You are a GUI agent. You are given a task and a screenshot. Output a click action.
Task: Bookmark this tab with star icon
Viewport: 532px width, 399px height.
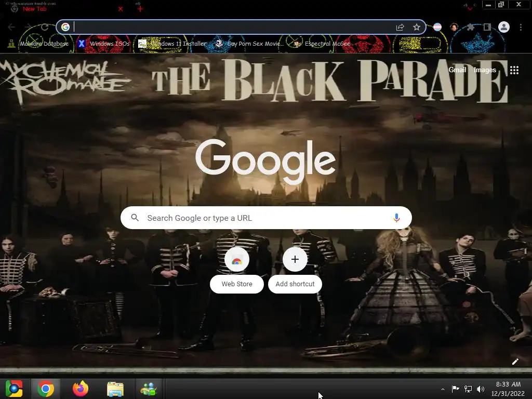click(x=417, y=27)
